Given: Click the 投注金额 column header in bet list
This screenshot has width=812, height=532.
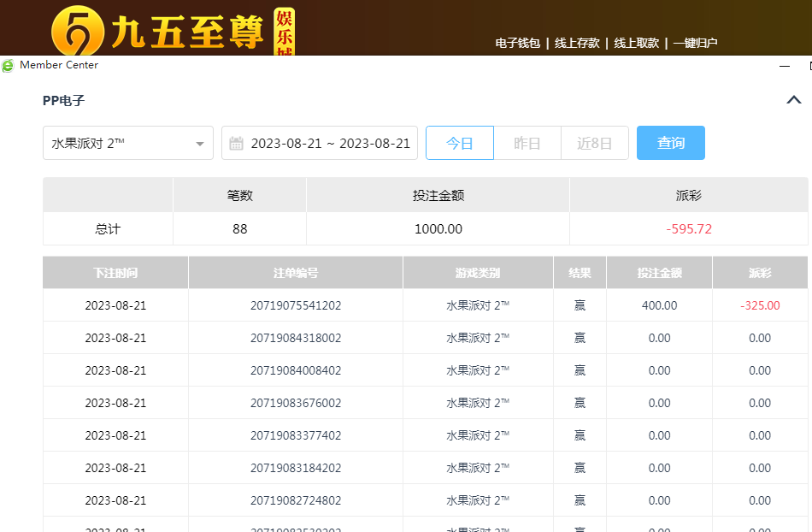Looking at the screenshot, I should (x=659, y=273).
